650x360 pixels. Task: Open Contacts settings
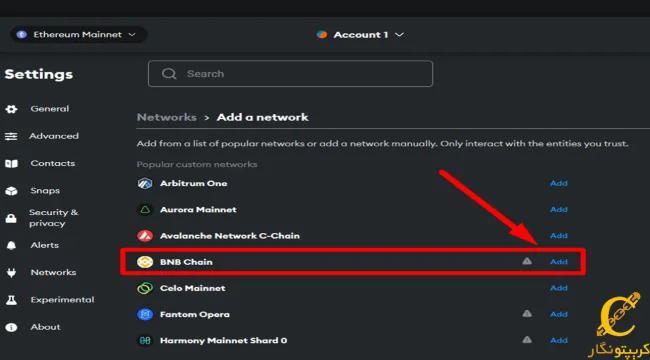click(53, 163)
